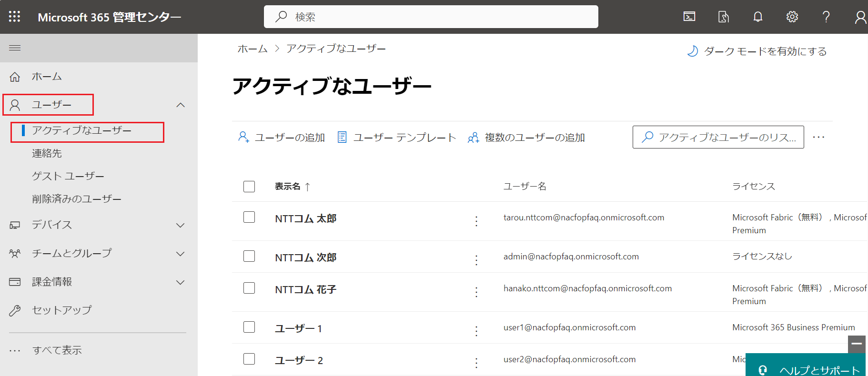Check the box for ユーザー 2
Screen dimensions: 868x376
pos(249,359)
